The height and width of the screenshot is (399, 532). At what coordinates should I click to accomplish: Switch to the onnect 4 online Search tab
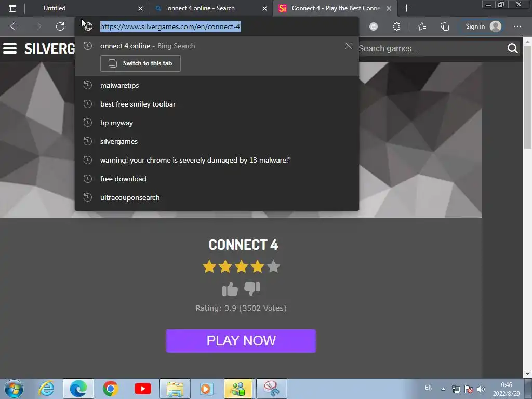pos(201,8)
